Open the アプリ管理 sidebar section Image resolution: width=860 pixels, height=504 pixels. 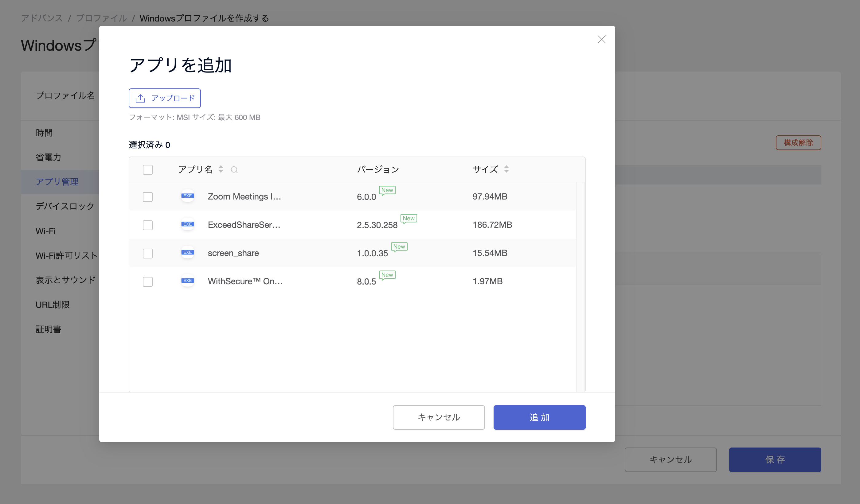(57, 182)
